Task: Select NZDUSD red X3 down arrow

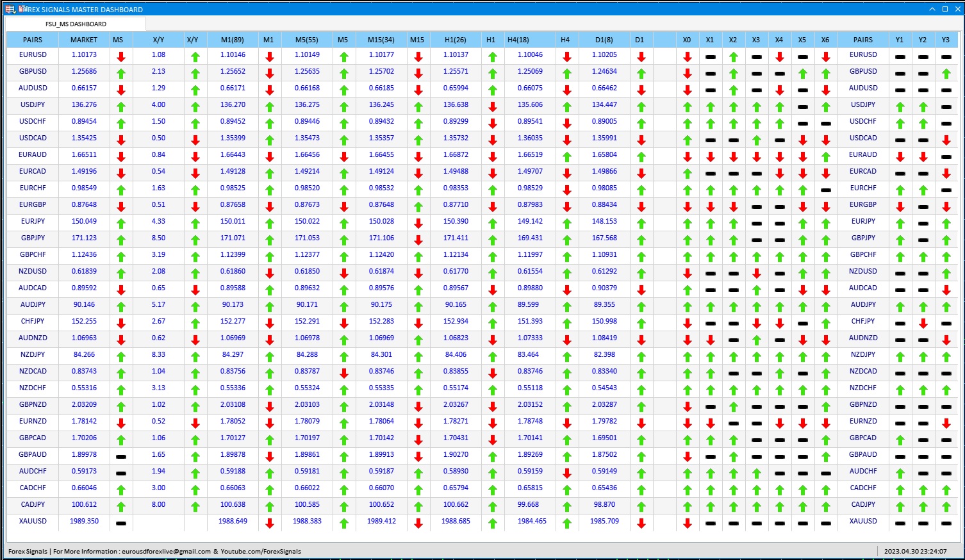Action: click(757, 274)
